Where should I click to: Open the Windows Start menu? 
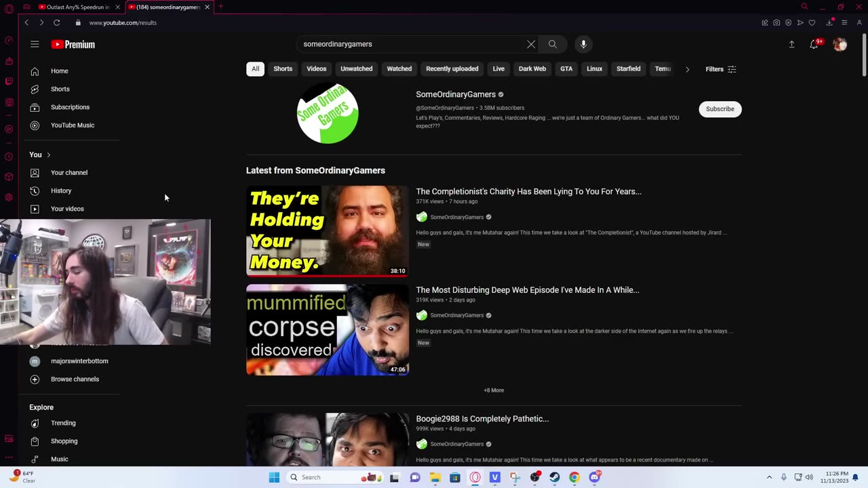[274, 477]
